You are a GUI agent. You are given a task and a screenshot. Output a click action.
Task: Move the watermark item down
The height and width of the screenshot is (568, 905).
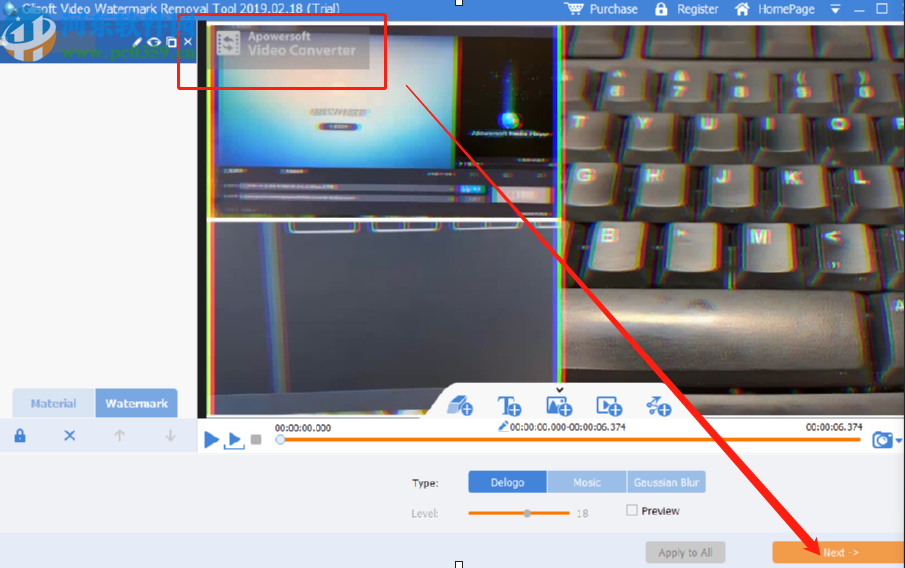(x=170, y=435)
